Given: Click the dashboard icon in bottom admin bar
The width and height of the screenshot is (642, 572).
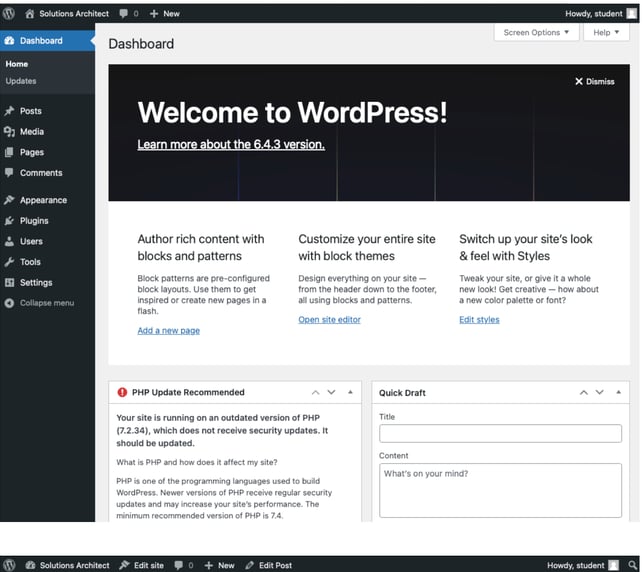Looking at the screenshot, I should tap(30, 565).
